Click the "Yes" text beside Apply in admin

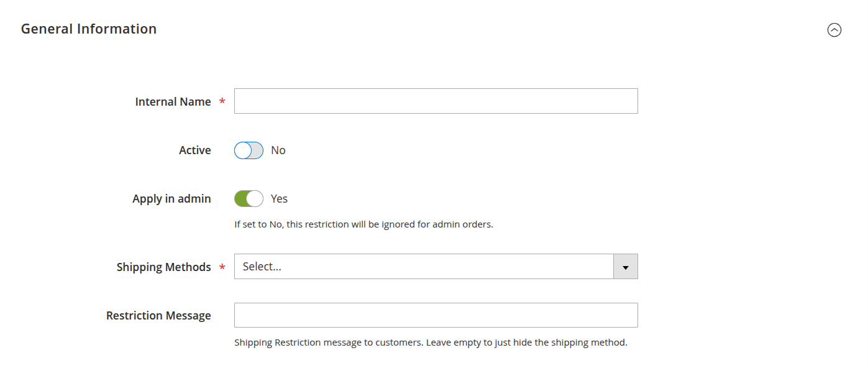(x=279, y=199)
